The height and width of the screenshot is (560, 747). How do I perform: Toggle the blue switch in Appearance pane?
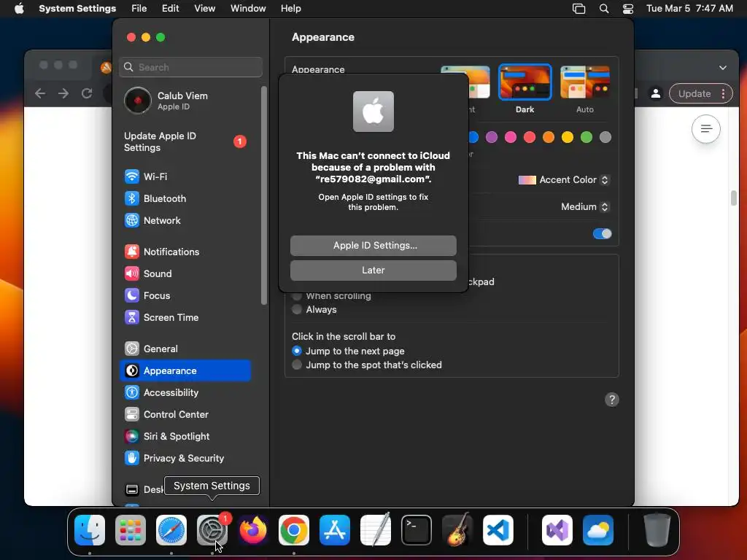point(602,233)
